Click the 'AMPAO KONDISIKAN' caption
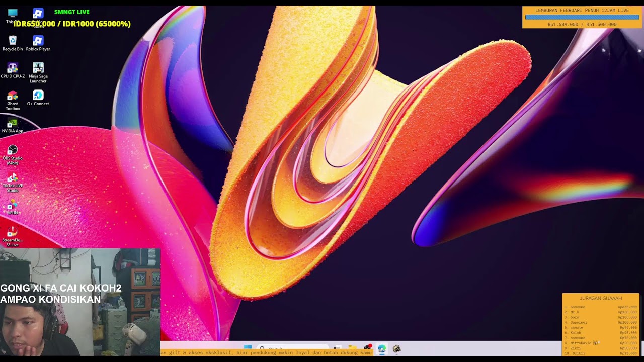 pyautogui.click(x=50, y=300)
